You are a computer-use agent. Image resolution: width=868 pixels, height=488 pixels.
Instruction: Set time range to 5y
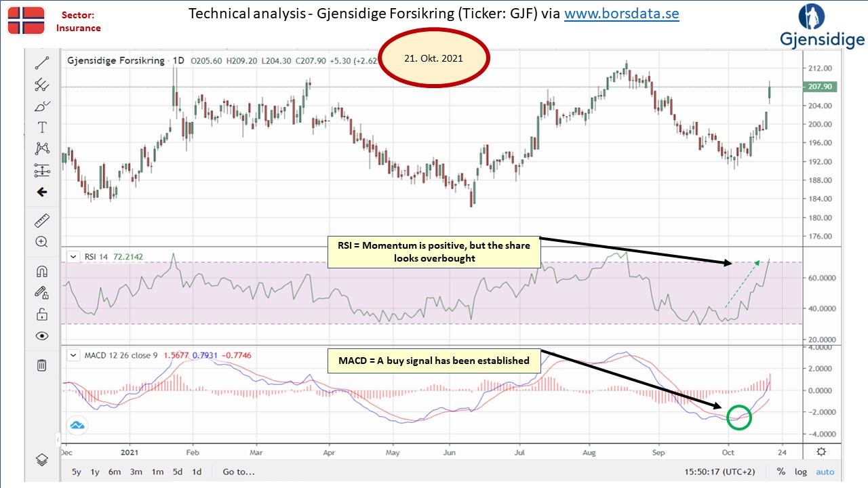(77, 472)
